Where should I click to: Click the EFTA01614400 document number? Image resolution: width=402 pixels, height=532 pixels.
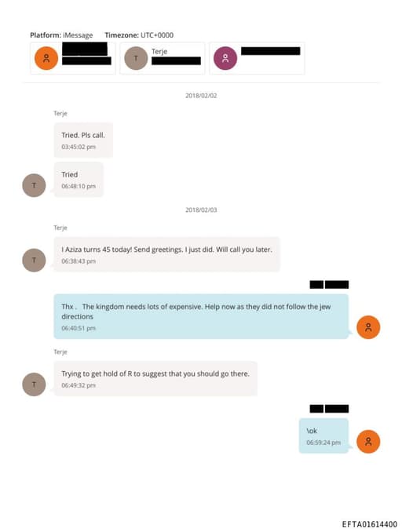tap(369, 524)
